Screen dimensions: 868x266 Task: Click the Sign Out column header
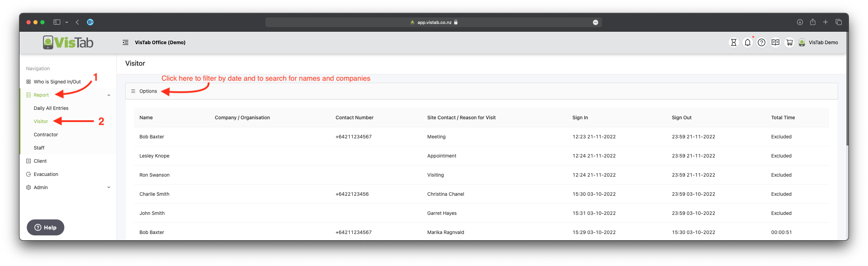682,118
